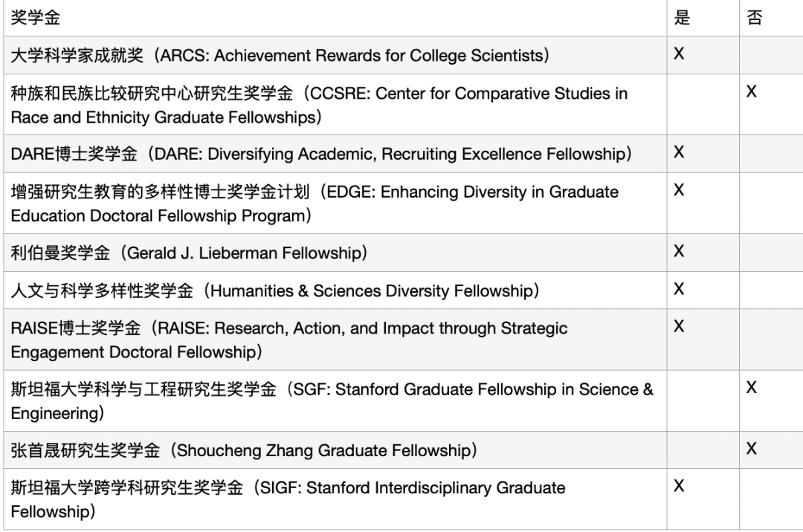Click the X mark in the Lieberman row
Screen dimensions: 803x532
point(678,251)
